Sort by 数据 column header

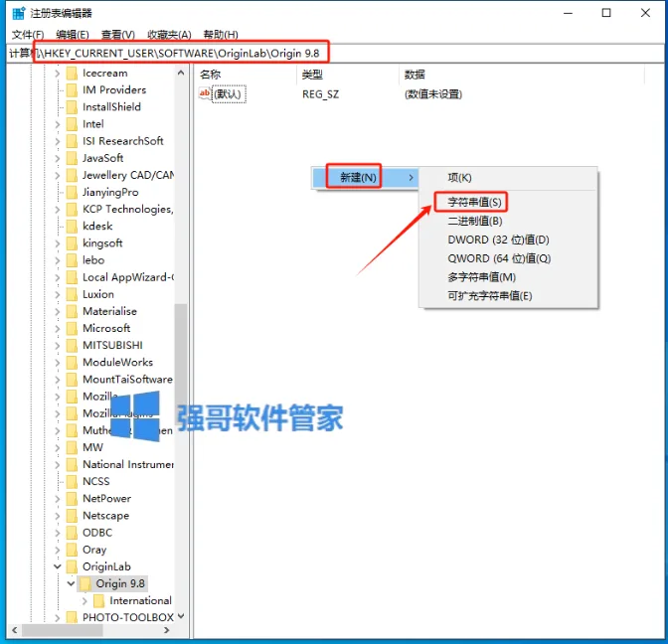point(415,75)
